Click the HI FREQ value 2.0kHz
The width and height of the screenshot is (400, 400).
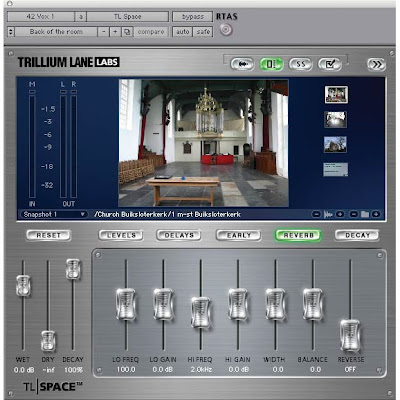click(x=201, y=370)
